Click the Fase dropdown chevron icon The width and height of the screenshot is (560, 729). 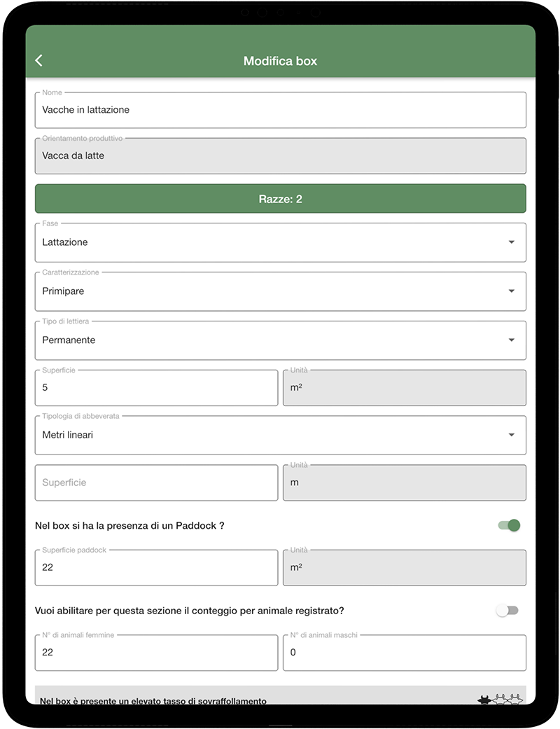510,242
